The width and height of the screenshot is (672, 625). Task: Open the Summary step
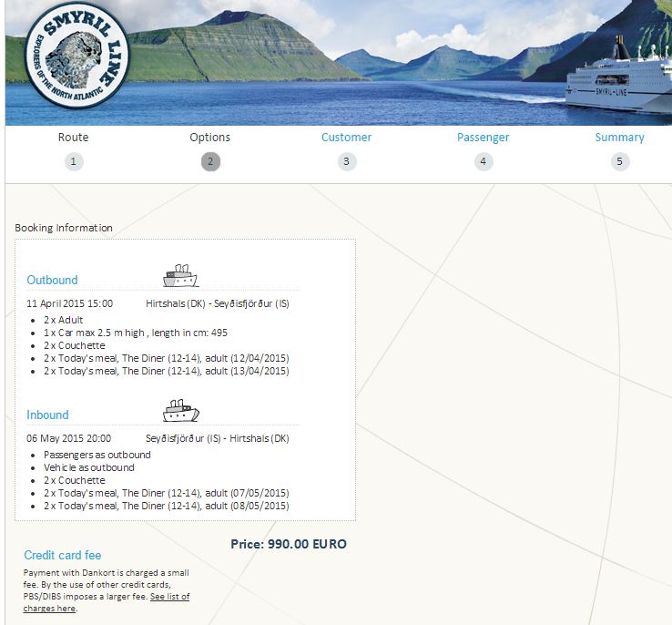(620, 138)
